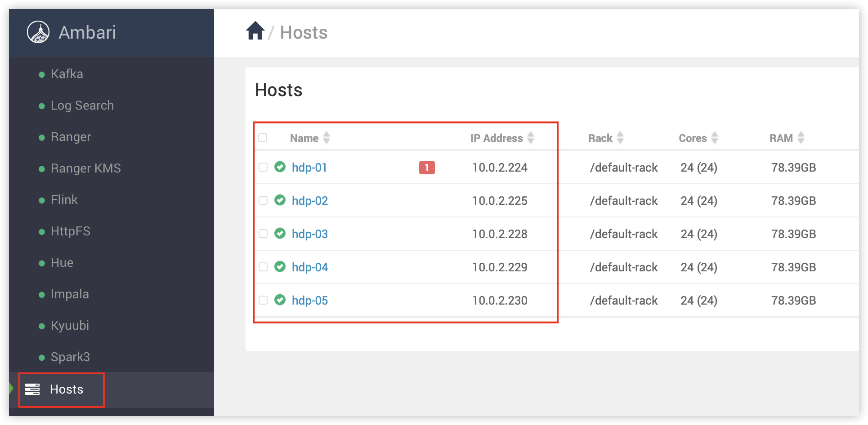This screenshot has height=425, width=868.
Task: Open the Kafka service from the sidebar
Action: 66,73
